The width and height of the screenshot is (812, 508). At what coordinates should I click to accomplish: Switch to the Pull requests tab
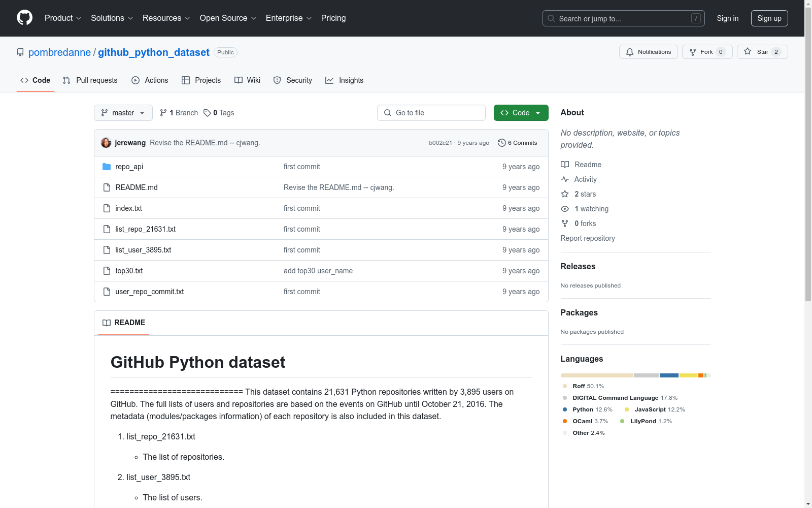pos(90,80)
